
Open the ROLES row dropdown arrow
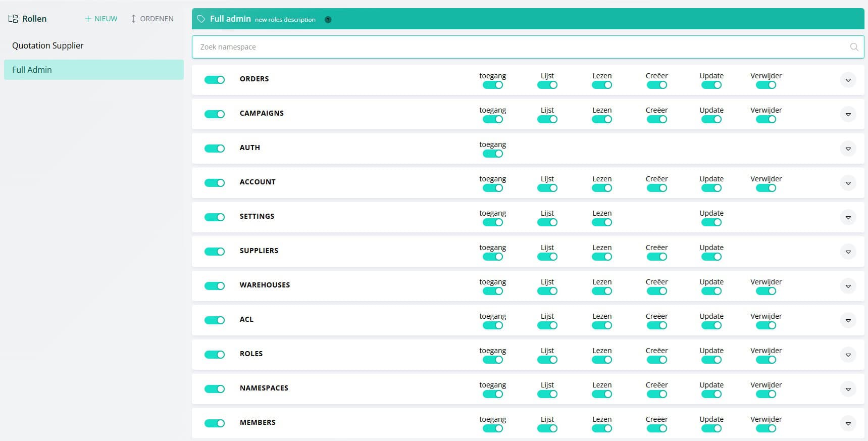coord(848,355)
